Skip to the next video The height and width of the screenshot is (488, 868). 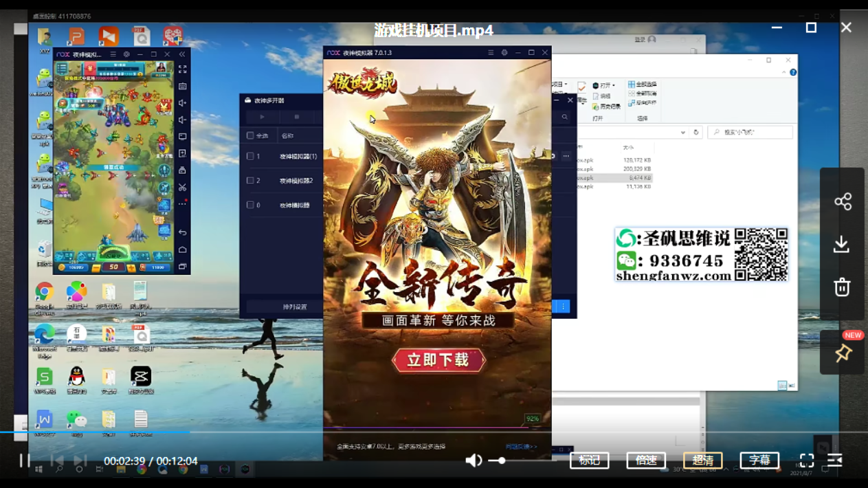pos(80,461)
